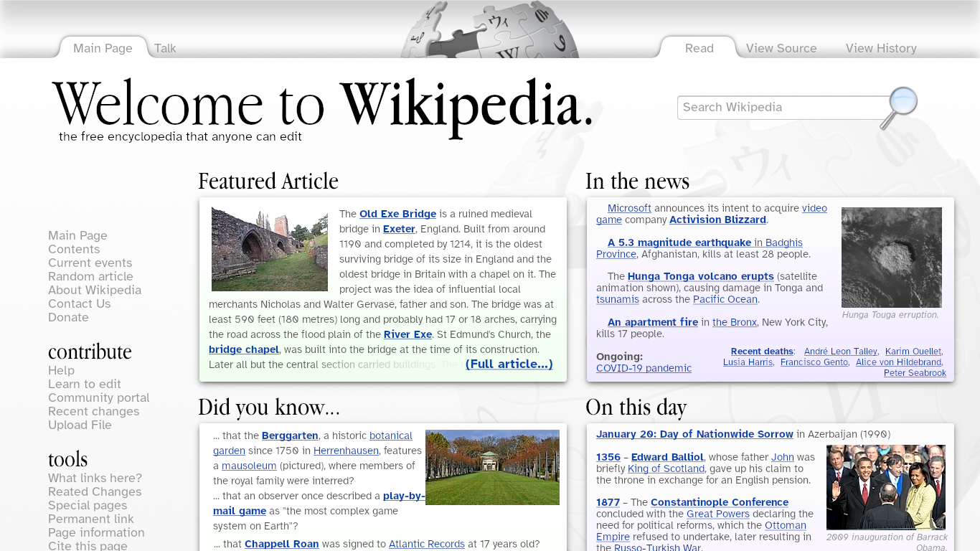This screenshot has width=980, height=551.
Task: Select the Read tab
Action: pos(699,48)
